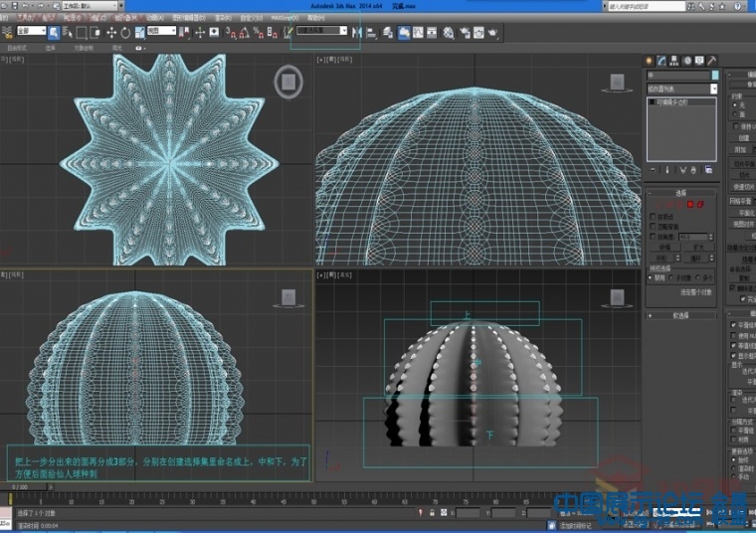Enable the 按顶点 checkbox
This screenshot has height=533, width=756.
tap(653, 217)
